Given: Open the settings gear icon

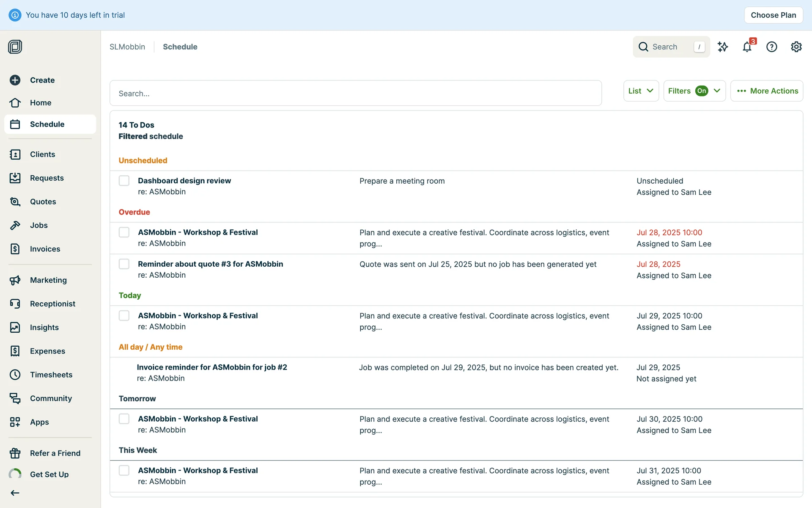Looking at the screenshot, I should 796,47.
